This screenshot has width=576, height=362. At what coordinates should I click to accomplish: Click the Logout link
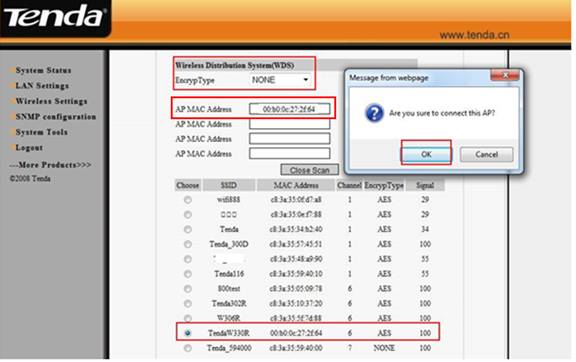[29, 148]
